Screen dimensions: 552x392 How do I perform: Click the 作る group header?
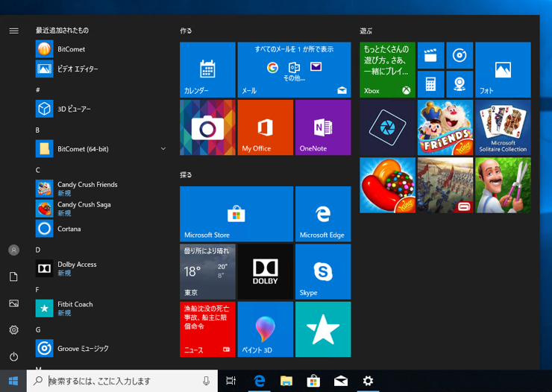[x=186, y=31]
